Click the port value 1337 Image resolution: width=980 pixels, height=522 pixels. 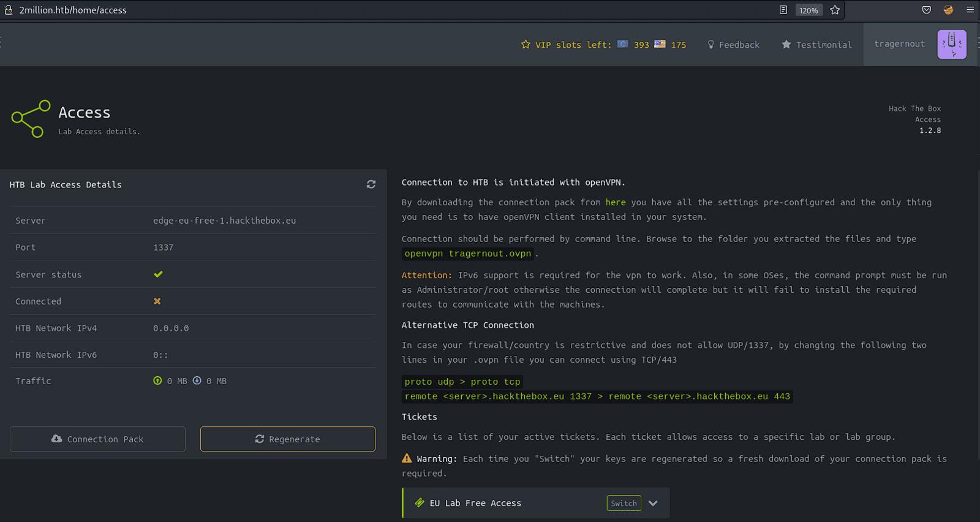click(x=164, y=248)
